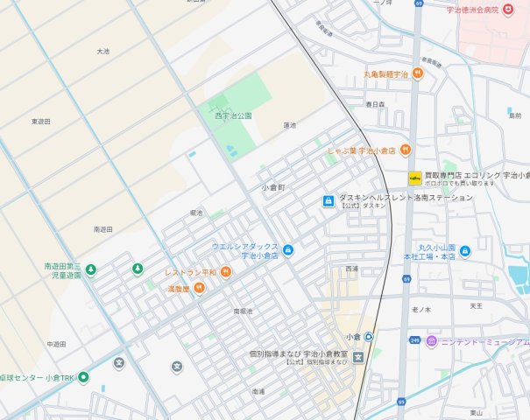This screenshot has width=530, height=420.
Task: Click the 中遊田 area label
Action: 56,345
